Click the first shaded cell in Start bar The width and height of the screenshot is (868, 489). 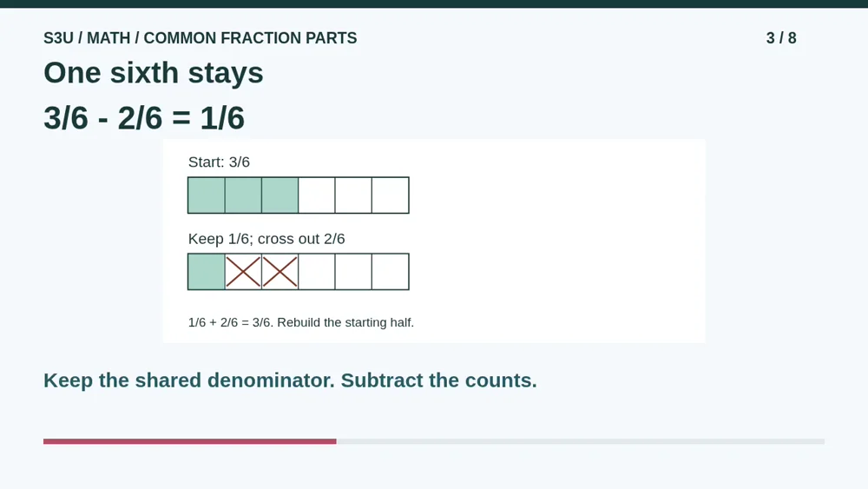tap(207, 195)
